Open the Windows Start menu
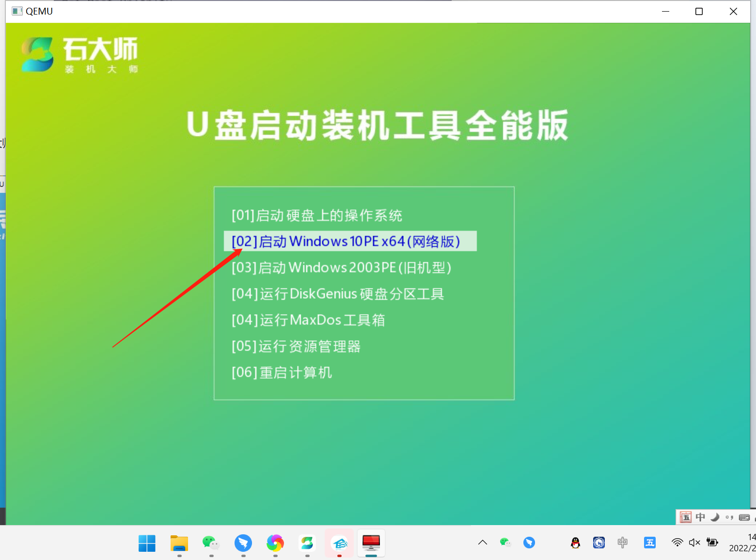The width and height of the screenshot is (756, 560). tap(147, 543)
